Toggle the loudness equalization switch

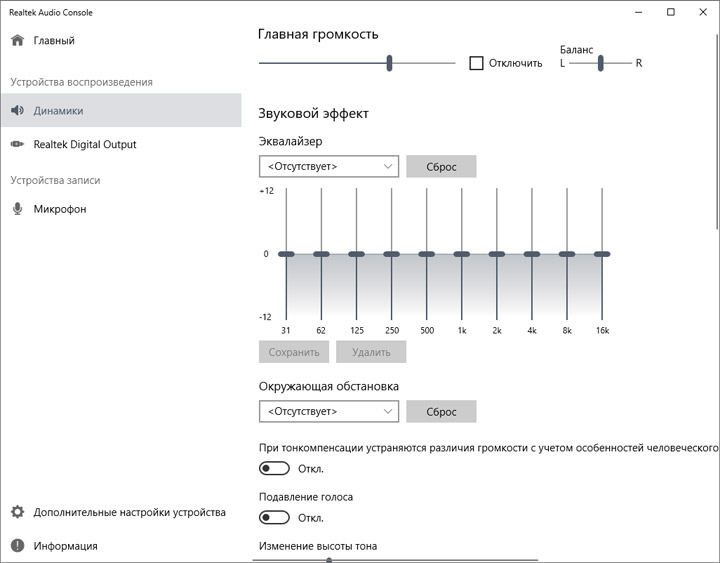click(x=274, y=468)
